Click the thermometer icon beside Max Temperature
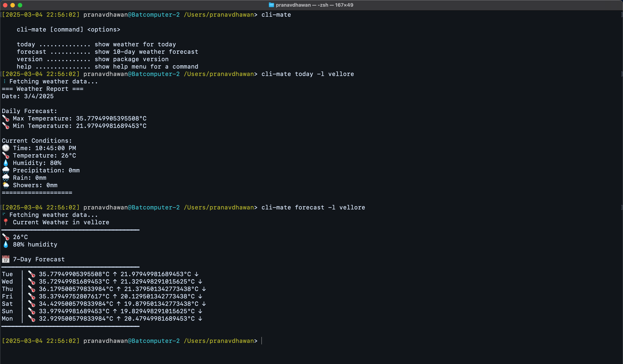Viewport: 623px width, 364px height. [x=6, y=118]
